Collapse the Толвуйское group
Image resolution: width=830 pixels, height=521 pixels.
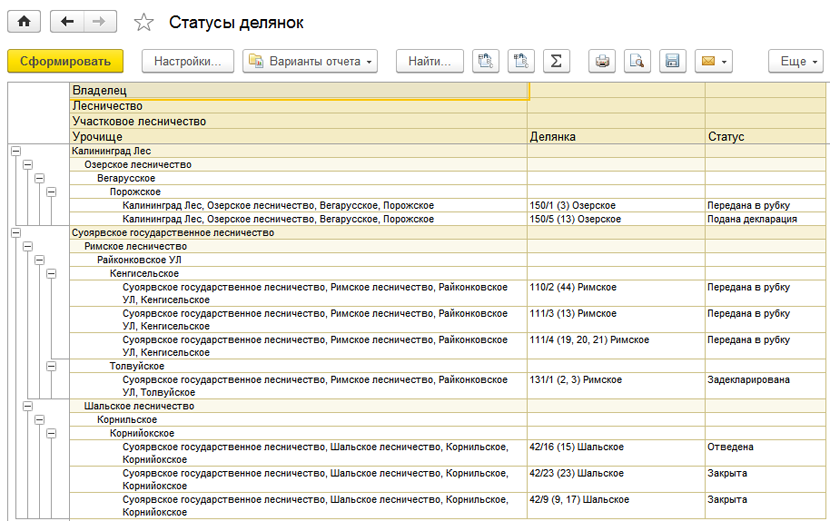pos(51,366)
